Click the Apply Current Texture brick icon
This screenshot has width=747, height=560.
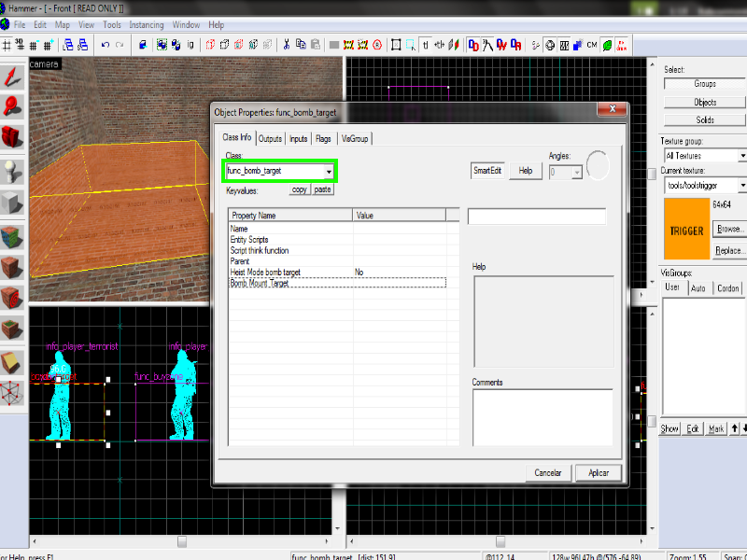click(13, 267)
